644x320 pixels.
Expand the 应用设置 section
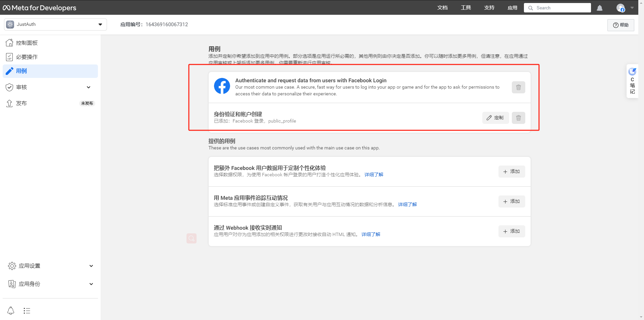point(50,266)
